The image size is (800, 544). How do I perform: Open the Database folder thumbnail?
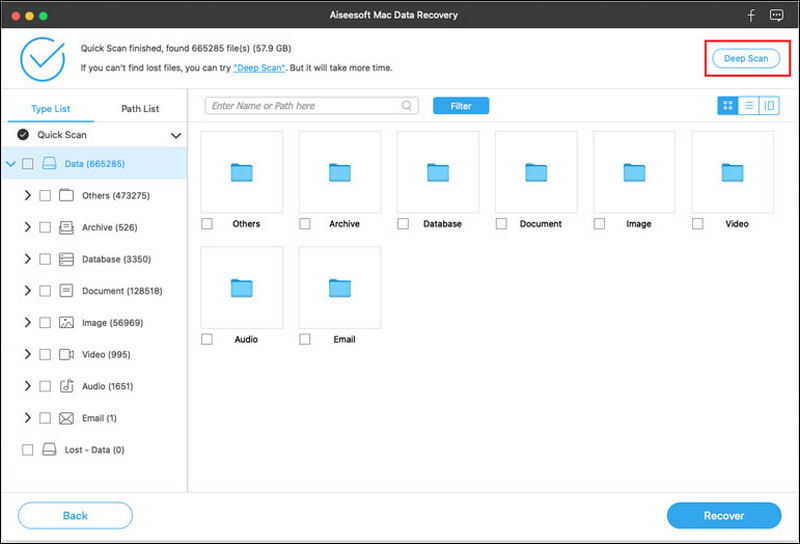pos(438,172)
